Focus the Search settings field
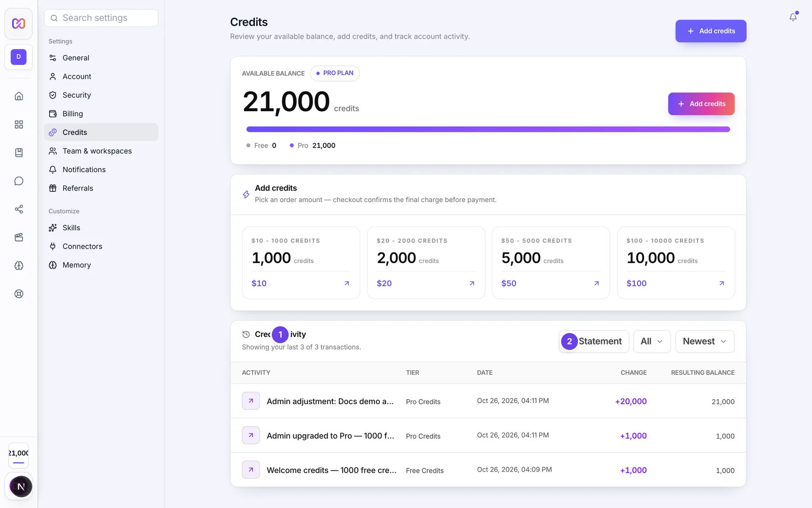The width and height of the screenshot is (812, 508). (x=101, y=18)
